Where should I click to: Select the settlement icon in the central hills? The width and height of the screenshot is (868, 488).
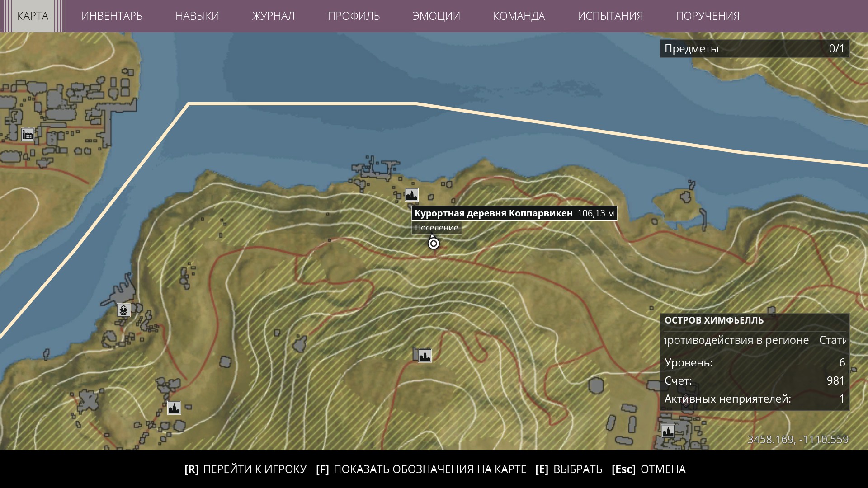[424, 356]
